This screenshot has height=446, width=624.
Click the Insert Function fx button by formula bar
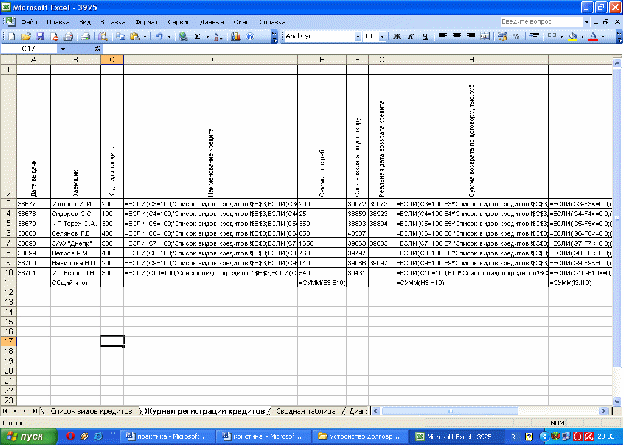click(x=98, y=49)
